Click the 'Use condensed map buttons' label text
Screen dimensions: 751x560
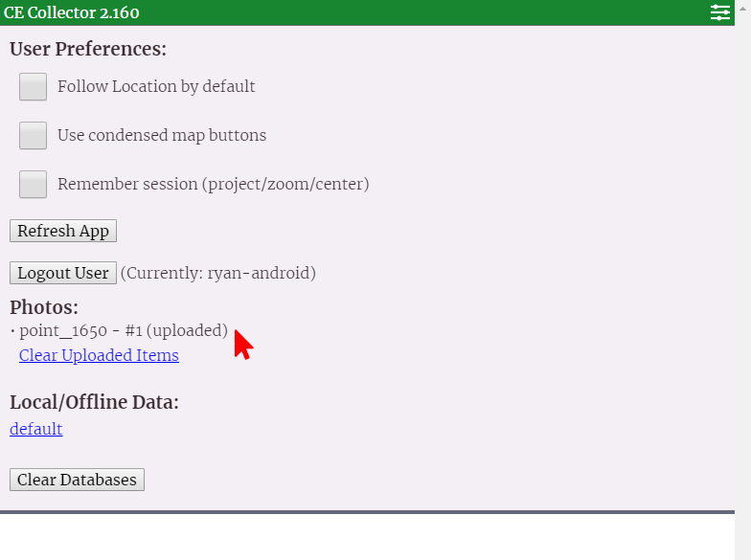click(x=162, y=135)
